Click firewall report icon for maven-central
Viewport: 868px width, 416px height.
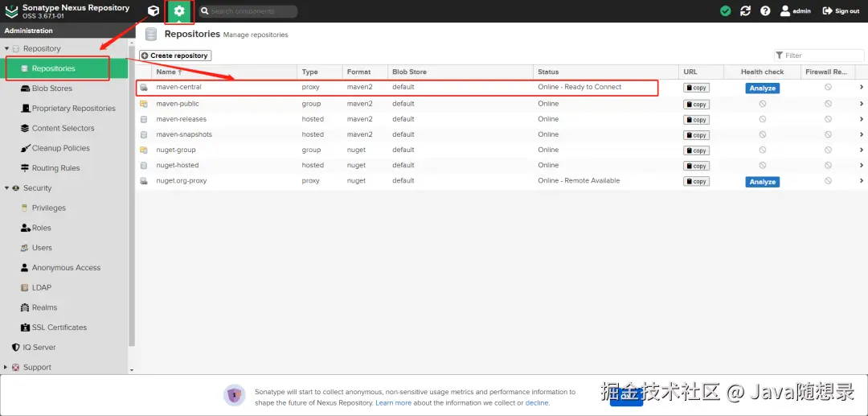tap(828, 88)
